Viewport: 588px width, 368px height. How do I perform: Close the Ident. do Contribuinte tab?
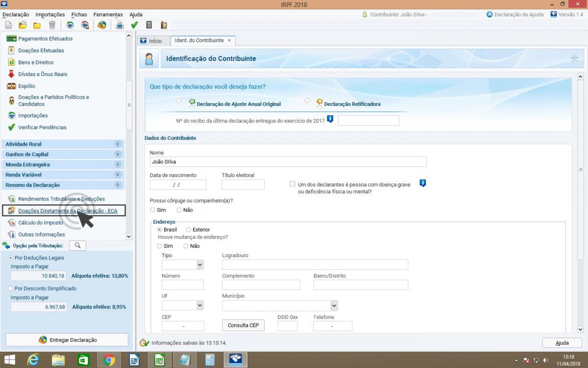point(229,40)
